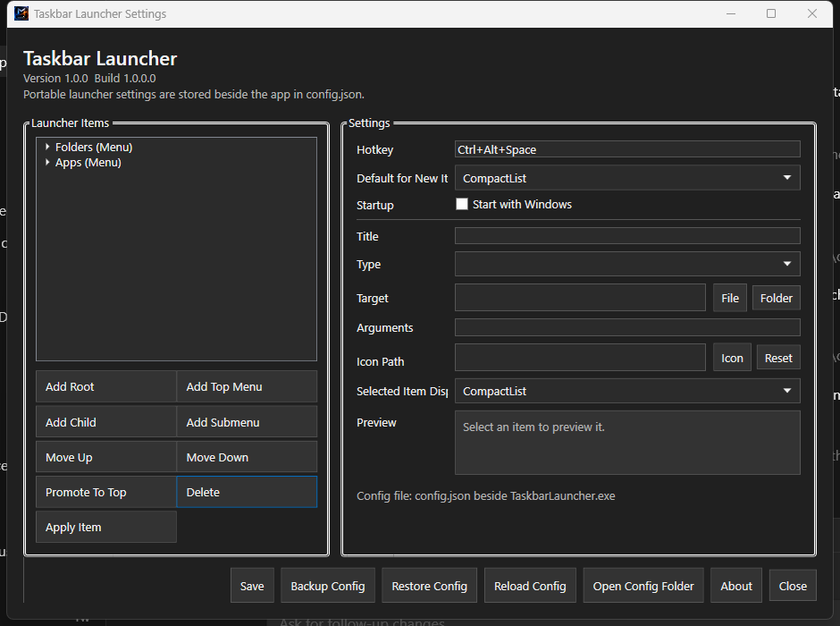Click the Taskbar Launcher title bar app icon
840x626 pixels.
pyautogui.click(x=21, y=13)
